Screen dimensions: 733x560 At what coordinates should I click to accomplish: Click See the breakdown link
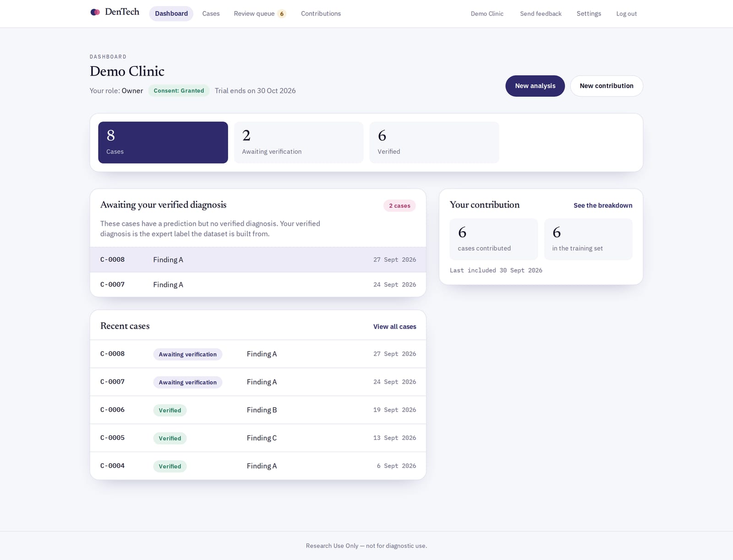pyautogui.click(x=603, y=205)
